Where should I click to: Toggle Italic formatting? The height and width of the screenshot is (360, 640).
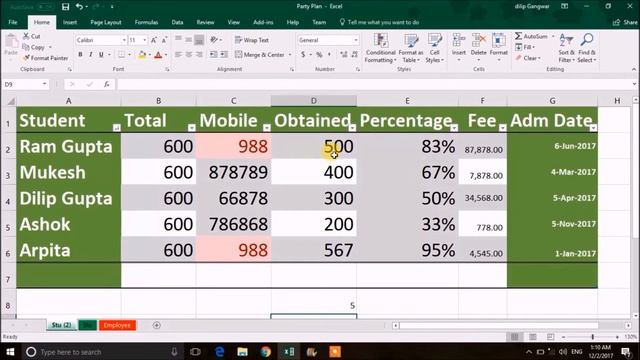91,54
